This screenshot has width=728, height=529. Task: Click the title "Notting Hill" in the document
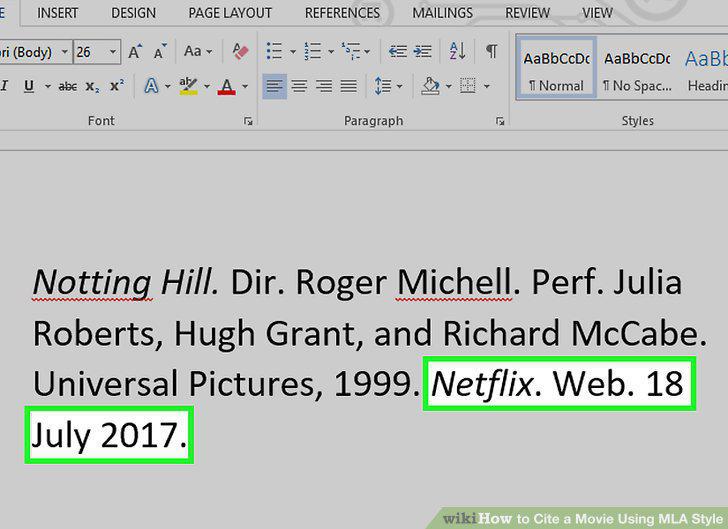122,282
